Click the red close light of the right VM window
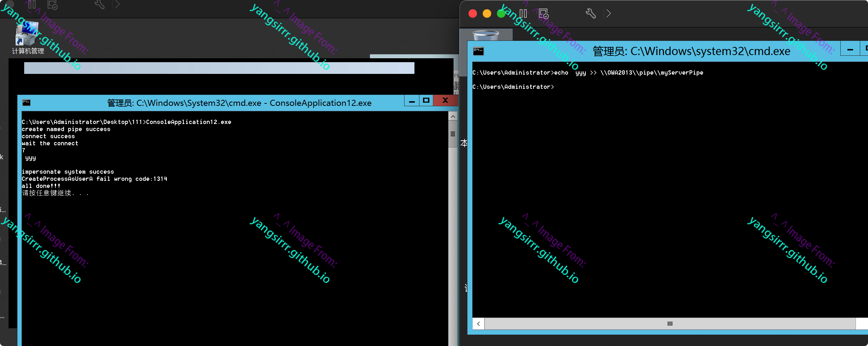Viewport: 868px width, 346px height. (x=473, y=13)
